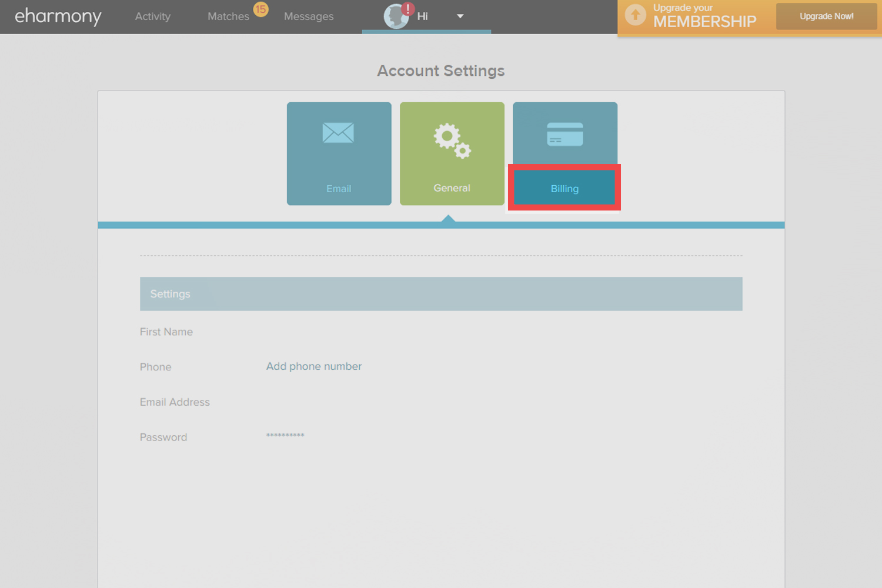Click the circular upgrade arrow icon in banner
The image size is (882, 588).
[636, 14]
